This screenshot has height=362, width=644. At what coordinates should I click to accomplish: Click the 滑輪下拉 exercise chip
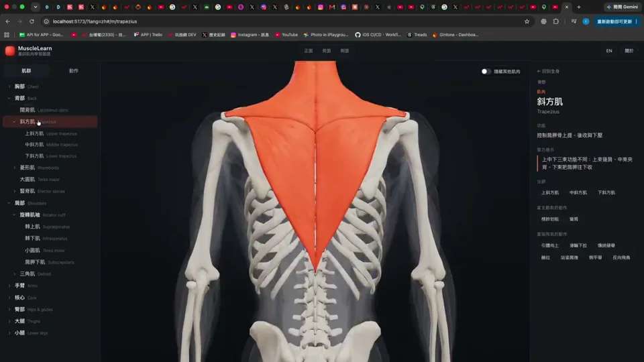point(578,245)
